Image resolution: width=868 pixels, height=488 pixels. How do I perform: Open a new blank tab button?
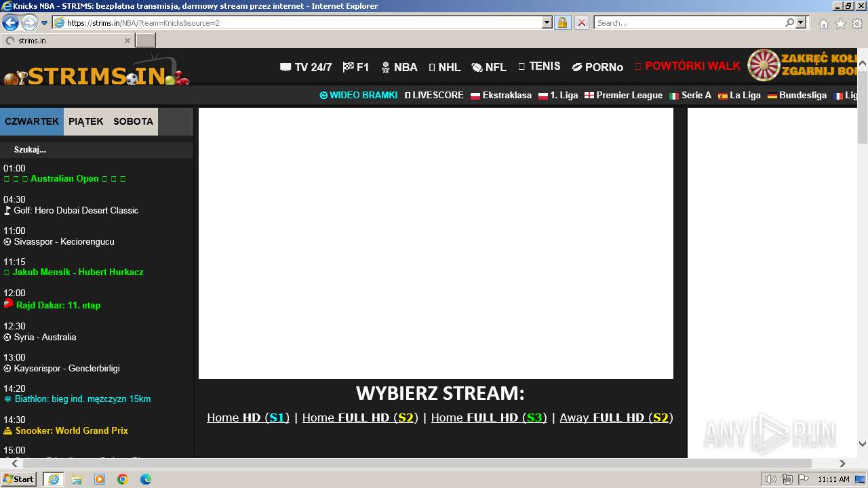click(x=146, y=40)
